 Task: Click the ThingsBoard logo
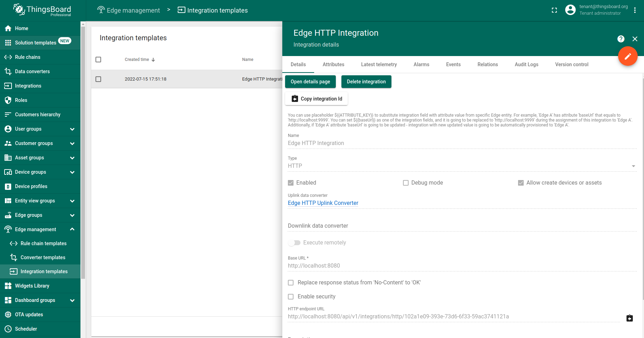pyautogui.click(x=42, y=10)
